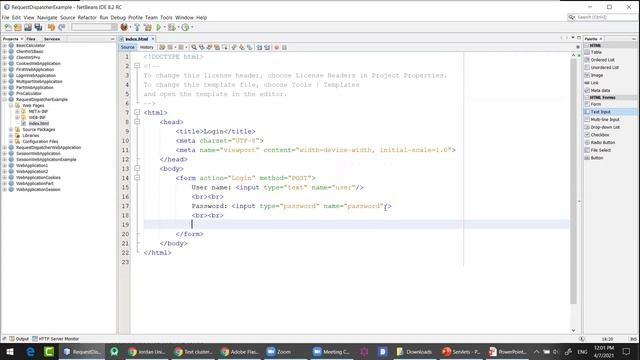Image resolution: width=640 pixels, height=360 pixels.
Task: Select the ProCalculator project
Action: (x=29, y=93)
